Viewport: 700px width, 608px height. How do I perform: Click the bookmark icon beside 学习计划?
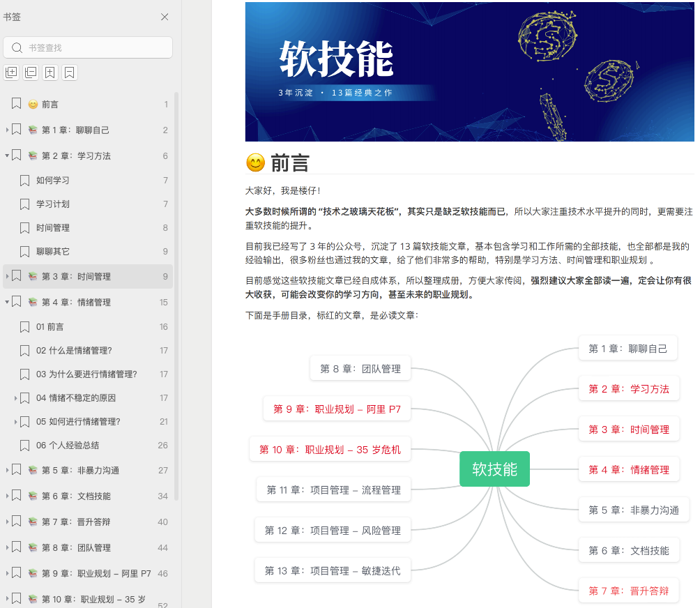pos(25,204)
